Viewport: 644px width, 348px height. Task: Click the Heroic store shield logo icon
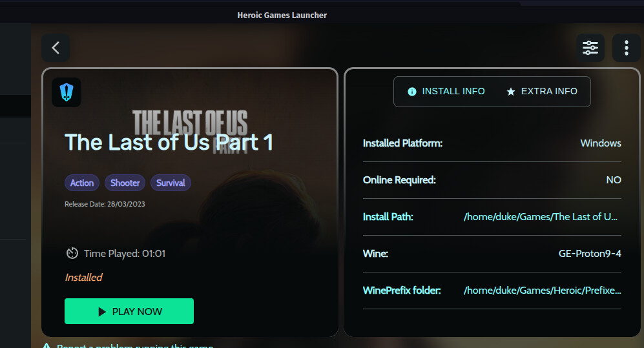[67, 92]
